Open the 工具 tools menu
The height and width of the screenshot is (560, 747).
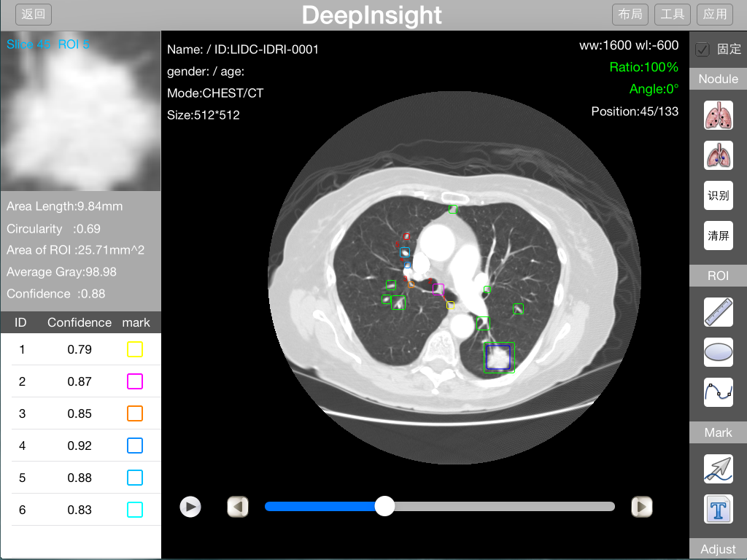point(673,14)
